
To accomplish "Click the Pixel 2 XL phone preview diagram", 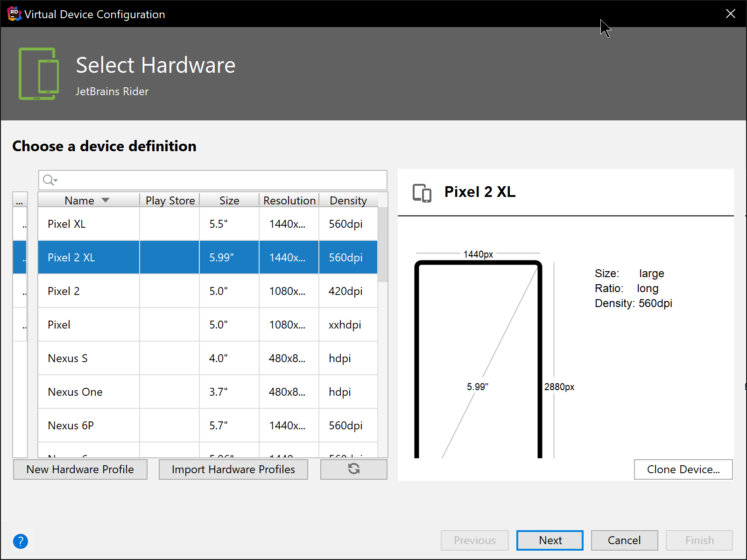I will [478, 359].
